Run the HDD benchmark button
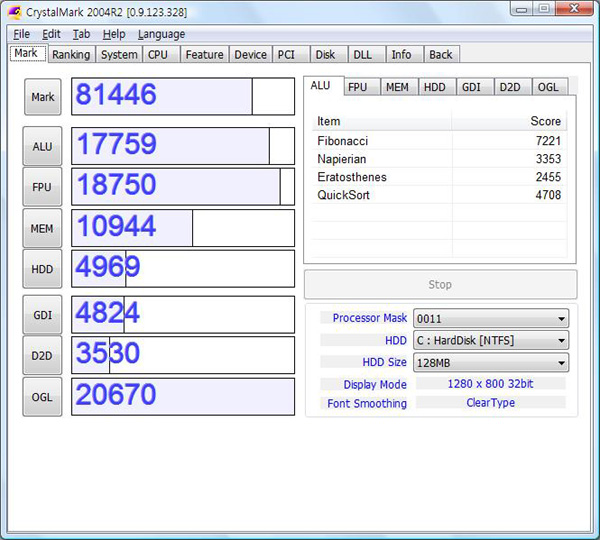600x540 pixels. coord(42,269)
